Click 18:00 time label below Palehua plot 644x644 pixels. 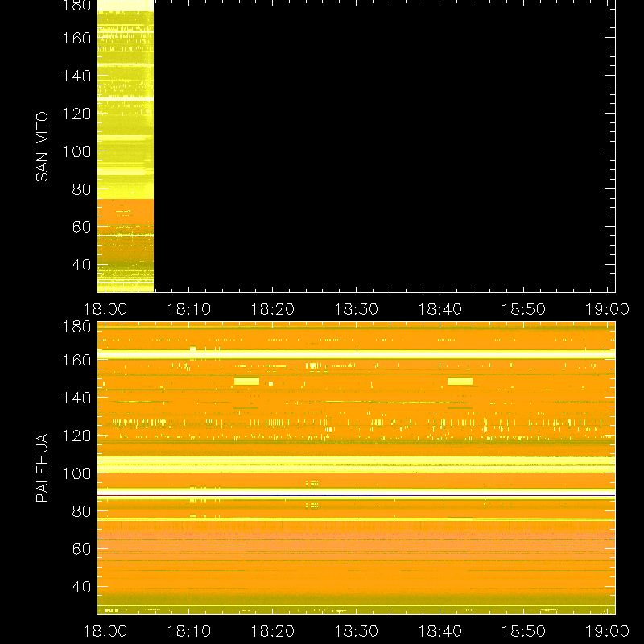click(105, 631)
